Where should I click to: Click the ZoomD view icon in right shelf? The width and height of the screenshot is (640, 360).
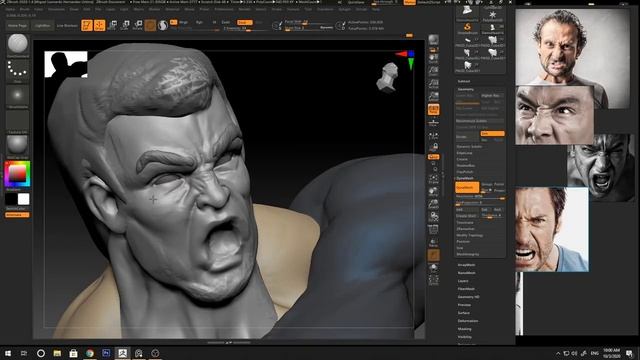pos(433,204)
